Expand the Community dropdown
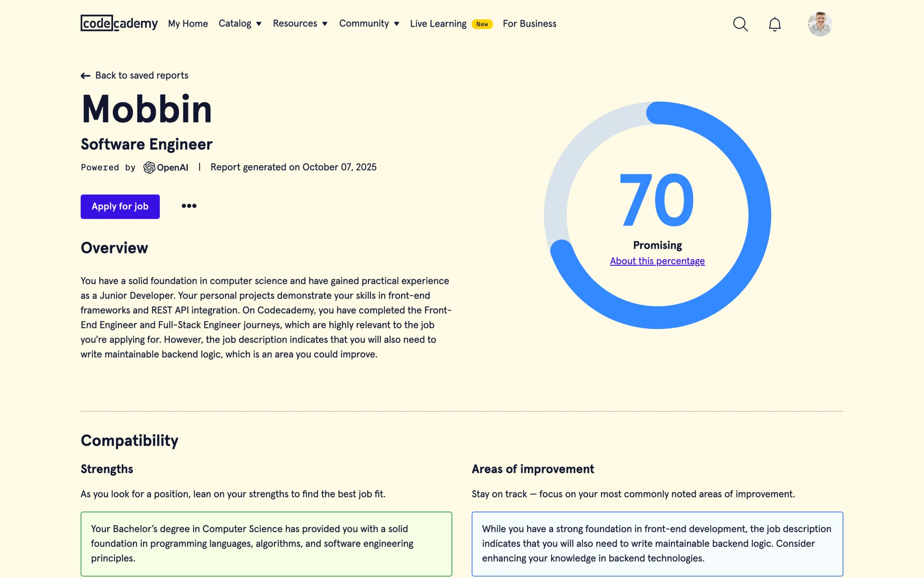 click(369, 24)
